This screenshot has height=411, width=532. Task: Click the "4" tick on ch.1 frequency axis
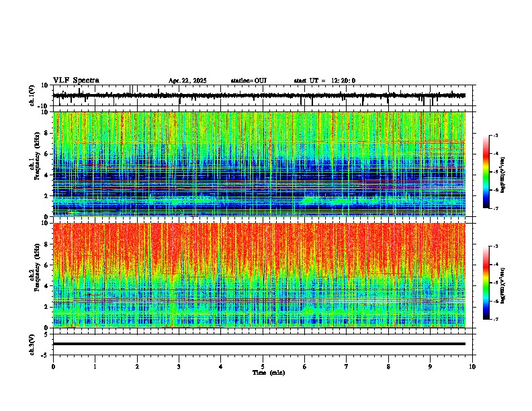click(47, 175)
